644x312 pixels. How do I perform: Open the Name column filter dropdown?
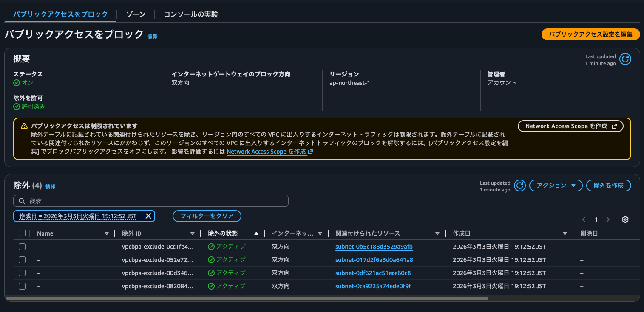106,233
